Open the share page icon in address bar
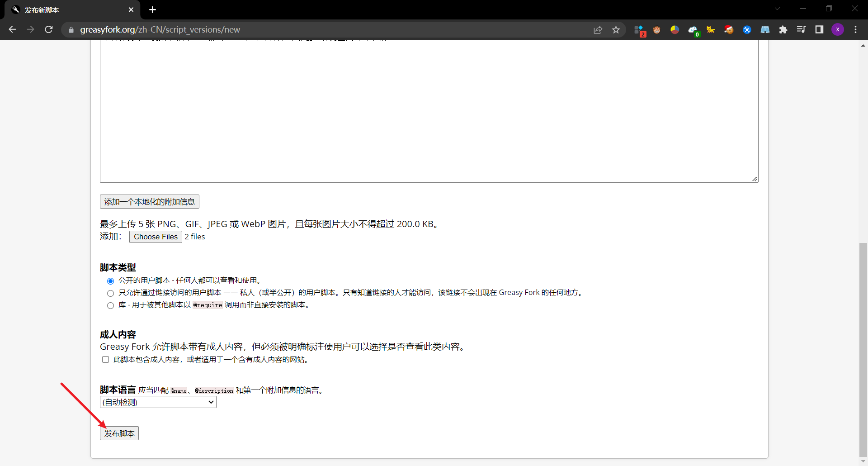Viewport: 868px width, 466px height. click(598, 29)
